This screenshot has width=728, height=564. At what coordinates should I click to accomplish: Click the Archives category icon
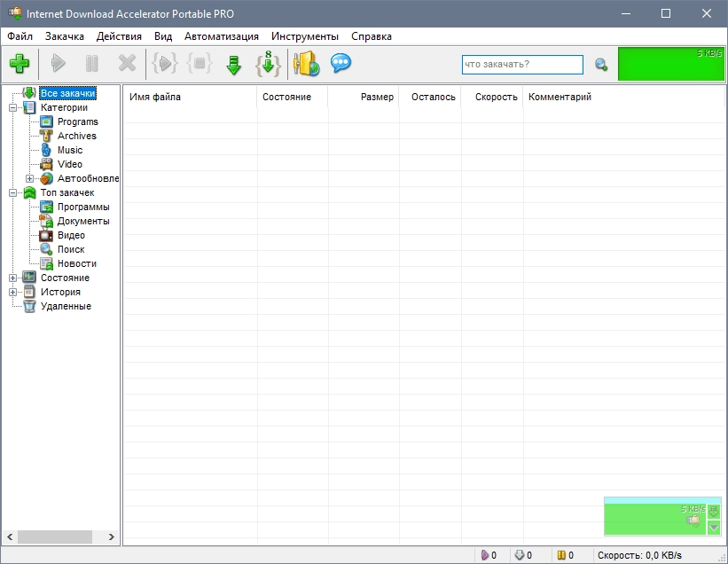[x=46, y=136]
